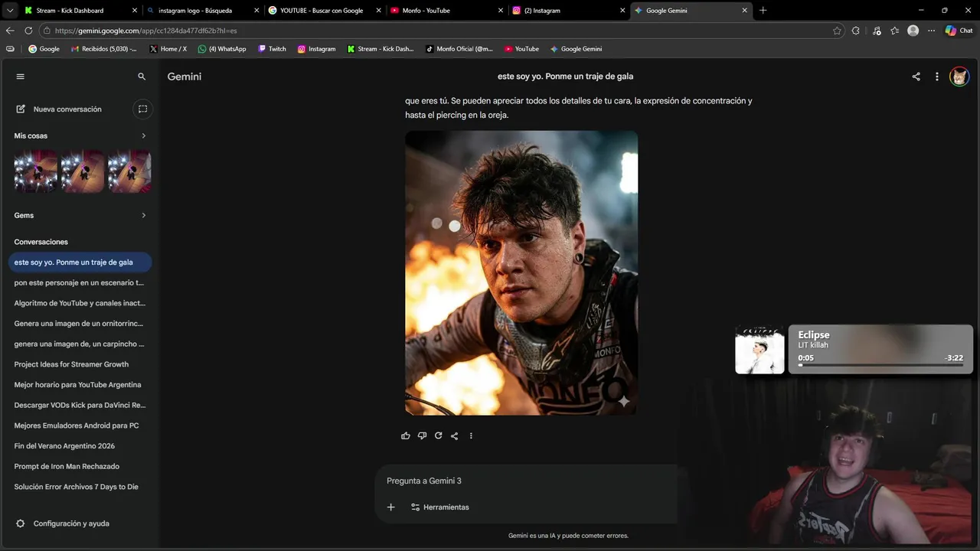Open 'Prompt de Iron Man Rechazado' chat
This screenshot has height=551, width=980.
[80, 466]
